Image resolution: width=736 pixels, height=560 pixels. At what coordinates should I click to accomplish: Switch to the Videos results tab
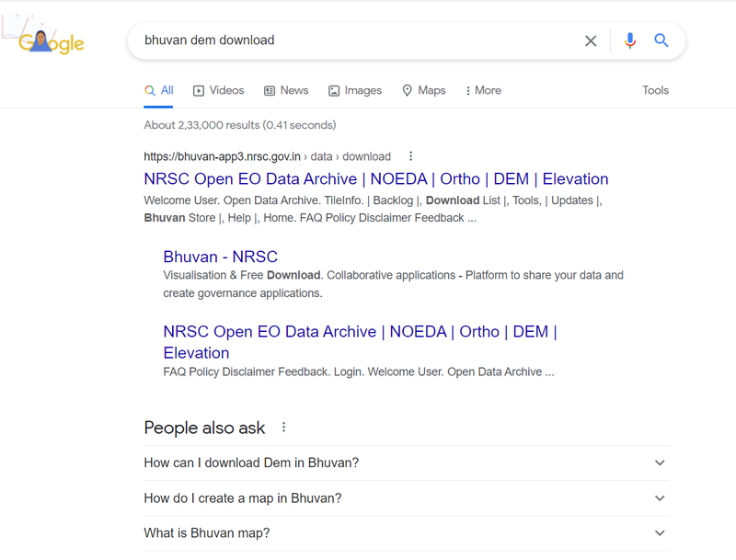tap(219, 90)
